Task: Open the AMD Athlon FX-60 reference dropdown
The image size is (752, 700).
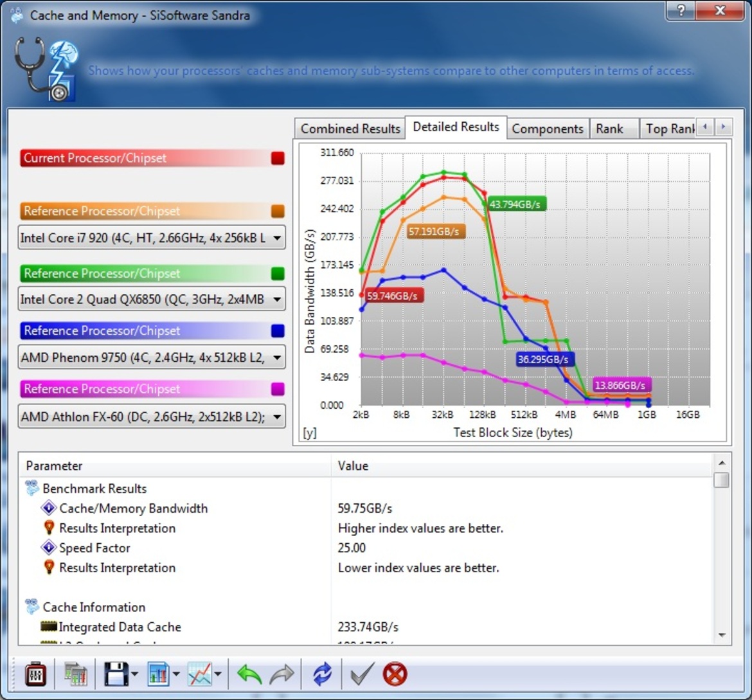Action: 152,417
